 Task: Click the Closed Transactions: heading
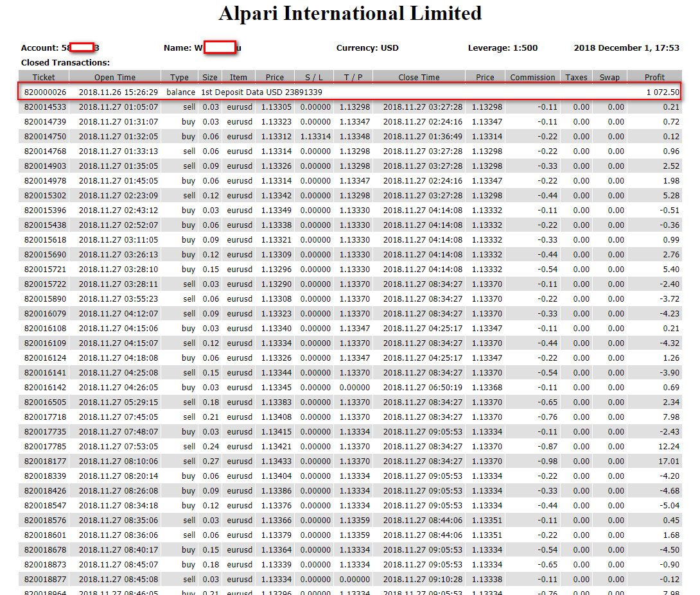(x=65, y=62)
